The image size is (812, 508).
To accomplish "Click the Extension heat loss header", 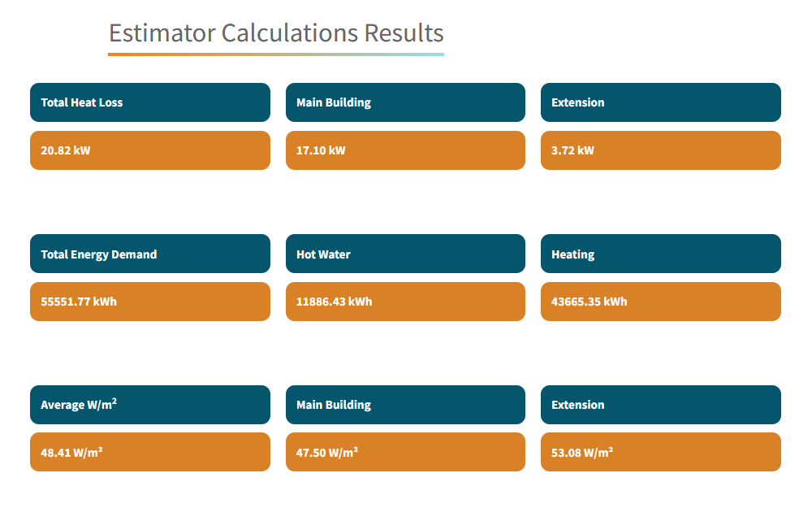I will tap(660, 102).
